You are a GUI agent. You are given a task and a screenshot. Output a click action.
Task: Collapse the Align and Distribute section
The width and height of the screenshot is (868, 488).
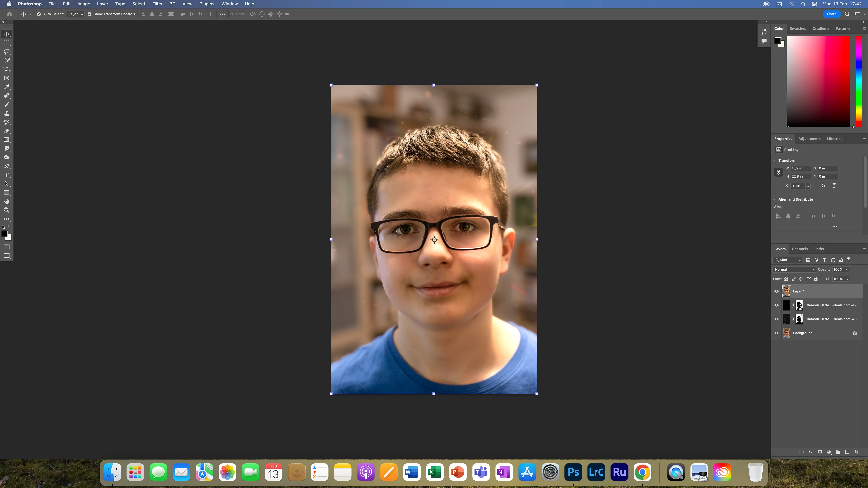[775, 199]
